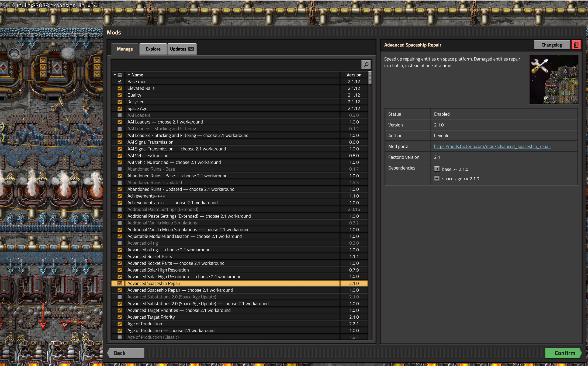588x366 pixels.
Task: Select Advanced oil rig — choose 2.1 workaround
Action: [239, 250]
